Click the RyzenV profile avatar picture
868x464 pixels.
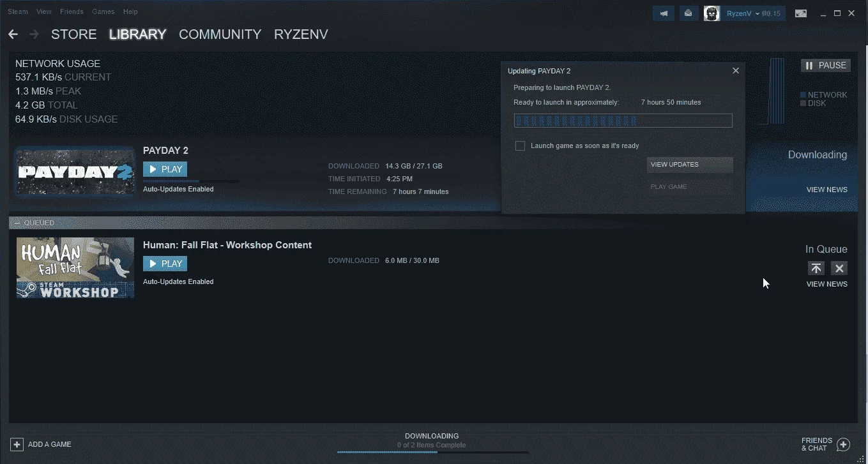point(712,13)
